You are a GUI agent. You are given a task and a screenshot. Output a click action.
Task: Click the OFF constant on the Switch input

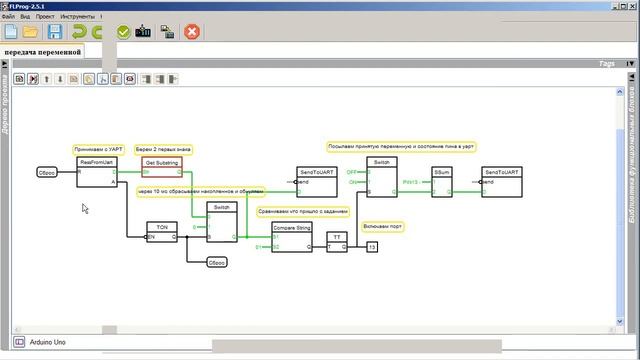tap(351, 172)
